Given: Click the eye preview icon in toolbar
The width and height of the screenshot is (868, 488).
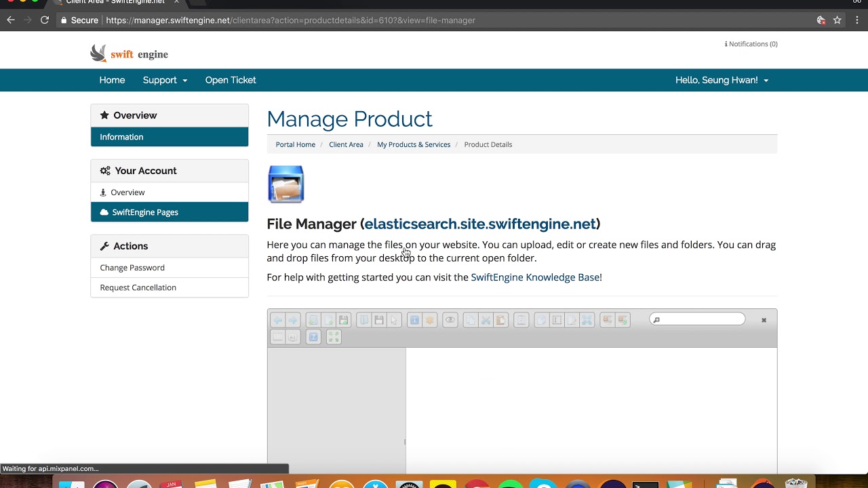Looking at the screenshot, I should [x=450, y=320].
